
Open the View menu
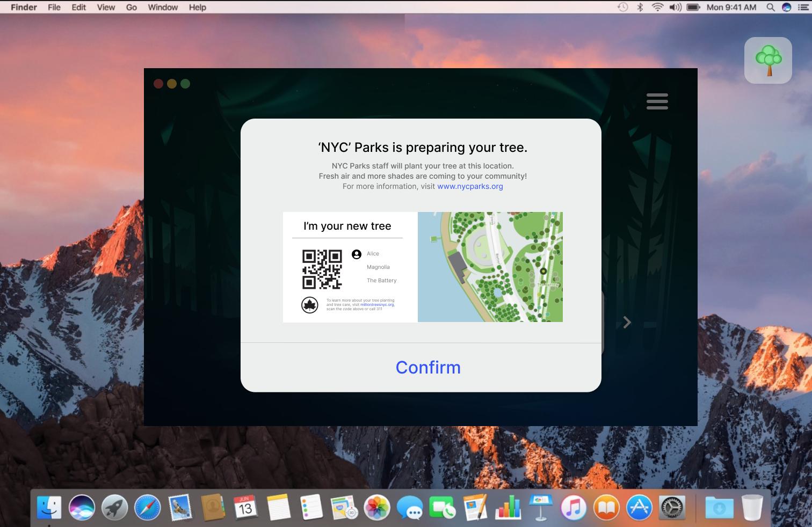(106, 7)
